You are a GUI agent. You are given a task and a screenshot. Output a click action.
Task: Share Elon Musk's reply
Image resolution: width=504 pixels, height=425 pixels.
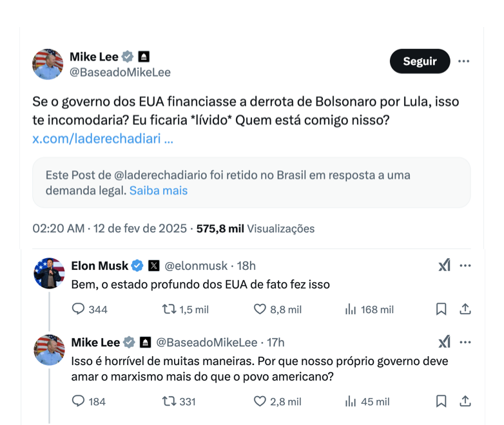(465, 310)
